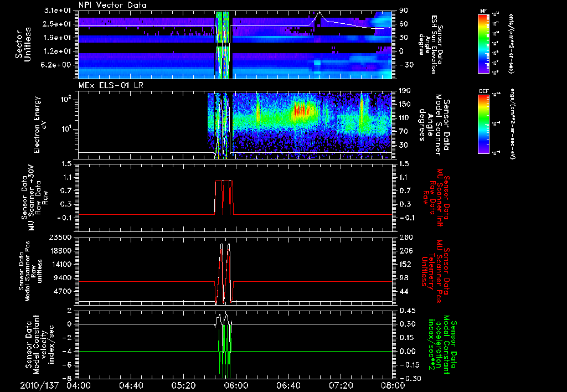This screenshot has height=392, width=567.
Task: Click the "07:20" time tick label
Action: pyautogui.click(x=341, y=385)
